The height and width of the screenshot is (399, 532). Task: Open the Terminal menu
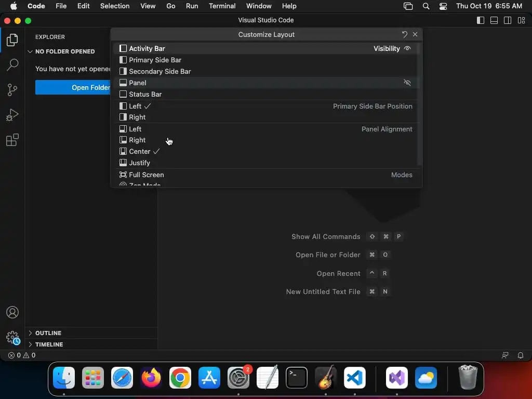tap(222, 6)
